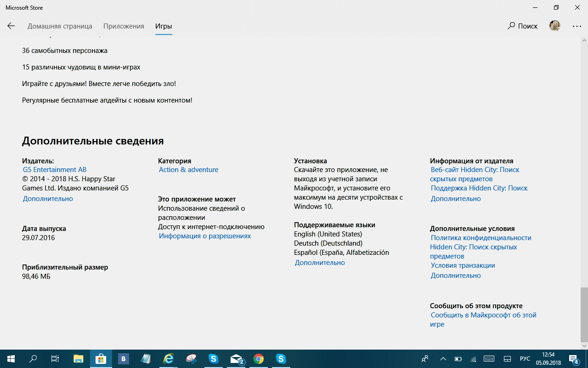Image resolution: width=588 pixels, height=368 pixels.
Task: Open Политика конфиденциальности Hidden City link
Action: pos(481,247)
